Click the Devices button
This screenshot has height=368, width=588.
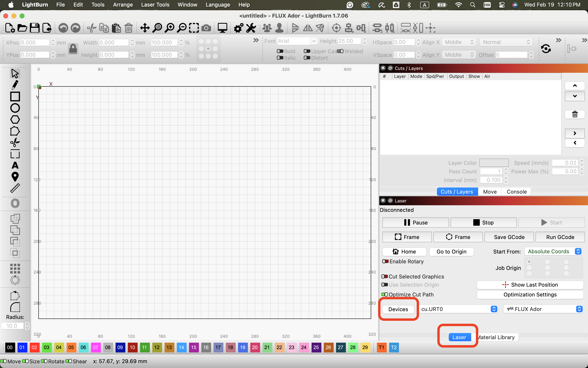tap(398, 309)
